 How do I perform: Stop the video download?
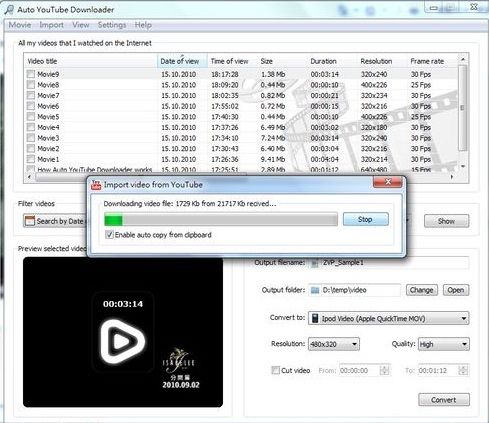[366, 219]
